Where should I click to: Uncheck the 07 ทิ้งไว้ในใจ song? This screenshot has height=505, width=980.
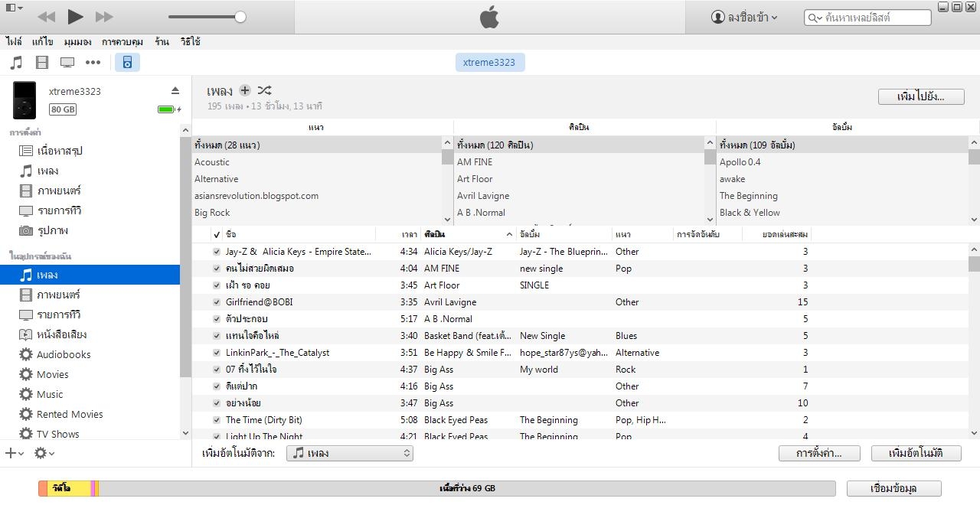217,369
